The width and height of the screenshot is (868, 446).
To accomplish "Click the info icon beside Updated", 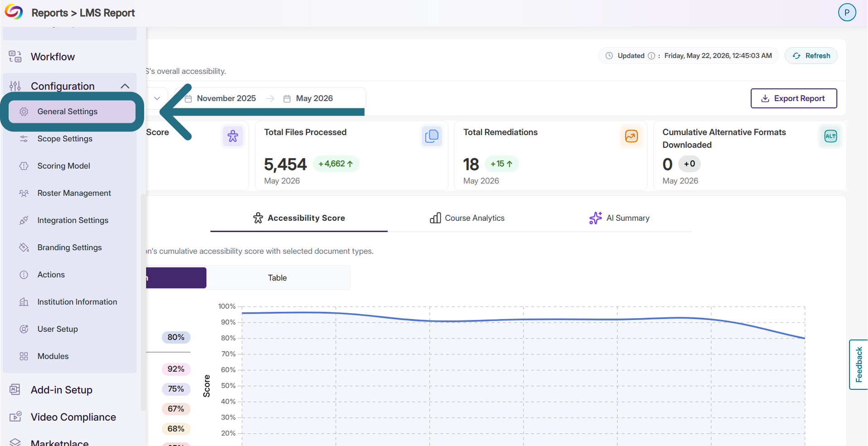I will tap(651, 56).
